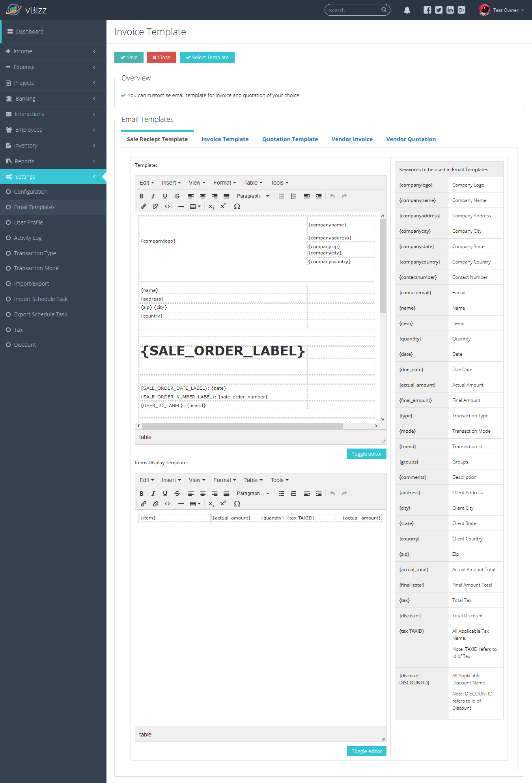The image size is (532, 783).
Task: Insert link using Template editor link icon
Action: [x=144, y=206]
